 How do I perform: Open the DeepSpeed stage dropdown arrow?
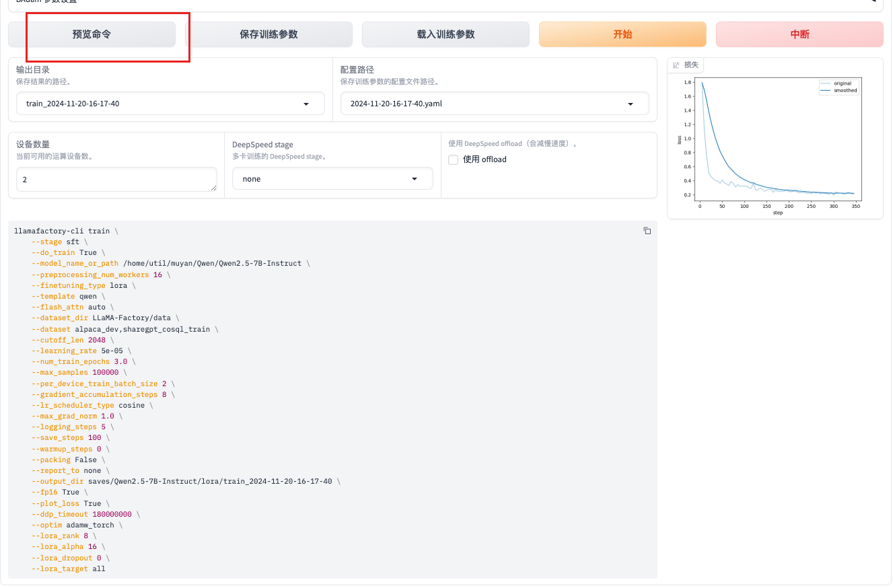415,179
